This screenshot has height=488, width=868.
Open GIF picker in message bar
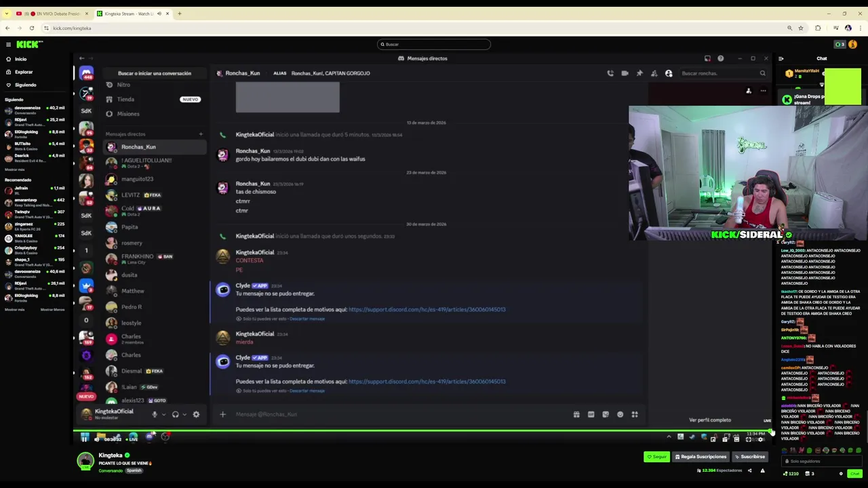(591, 414)
